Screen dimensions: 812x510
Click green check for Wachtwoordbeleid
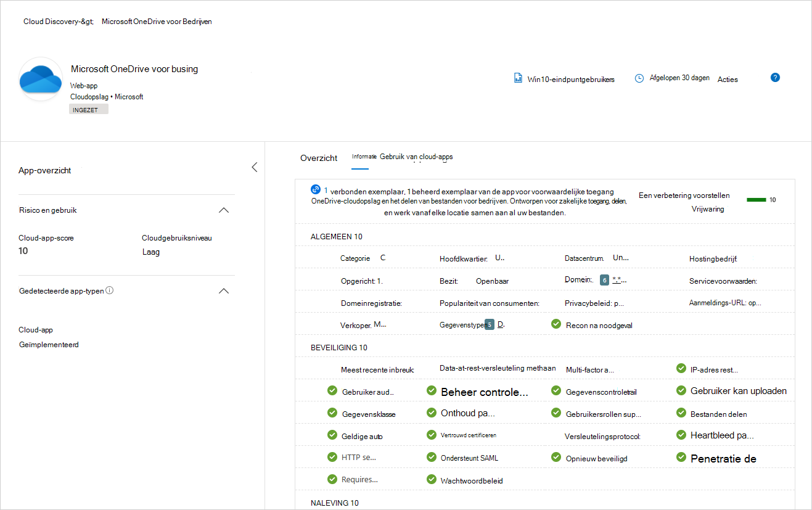point(432,479)
